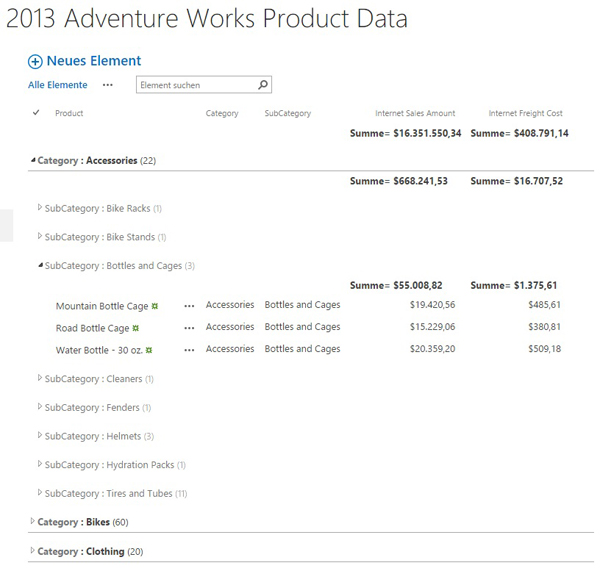Open ellipsis menu next to Alle Elemente

108,85
